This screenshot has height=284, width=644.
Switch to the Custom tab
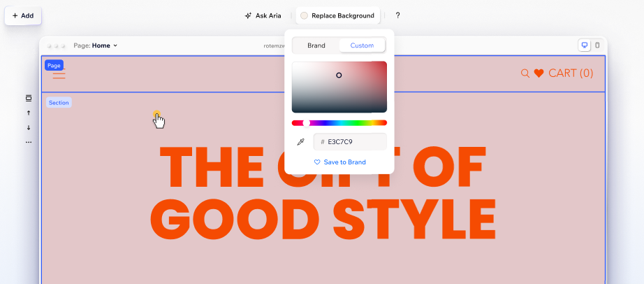[362, 45]
